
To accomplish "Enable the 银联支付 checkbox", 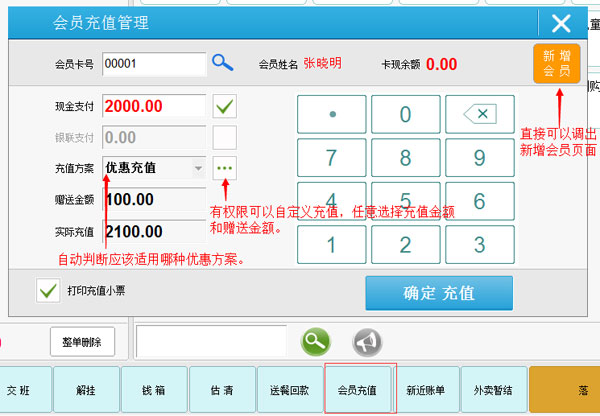I will [225, 137].
